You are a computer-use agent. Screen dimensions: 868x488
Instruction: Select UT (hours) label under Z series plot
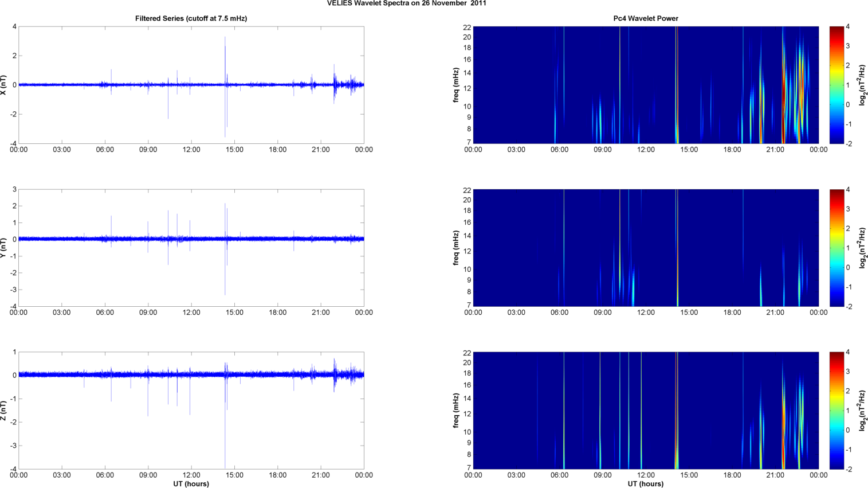click(x=191, y=483)
